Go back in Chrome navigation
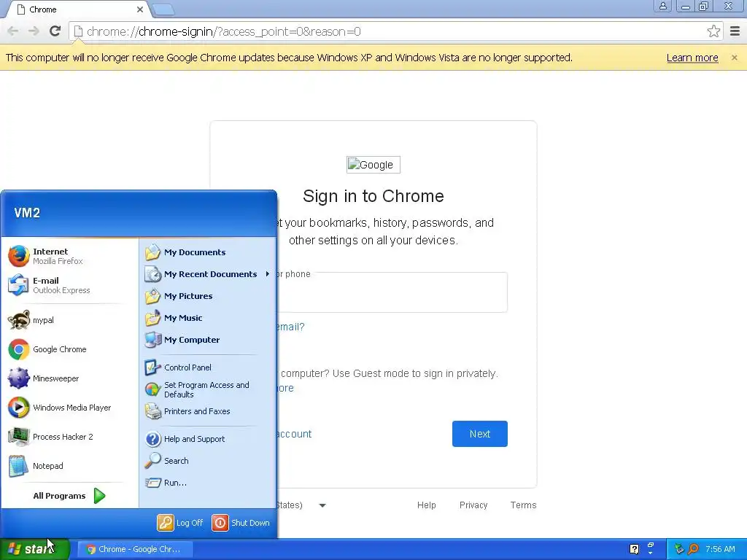 [13, 31]
